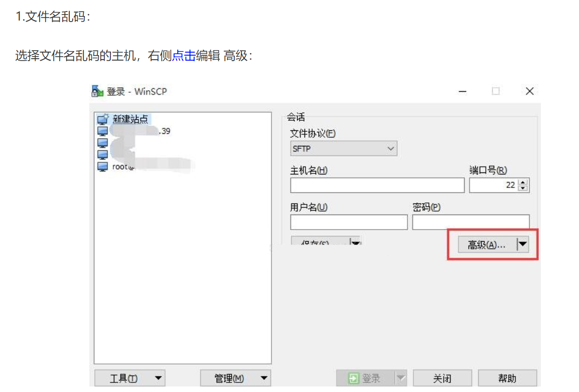Viewport: 579px width, 392px height.
Task: Focus the 密码 password field
Action: 471,222
